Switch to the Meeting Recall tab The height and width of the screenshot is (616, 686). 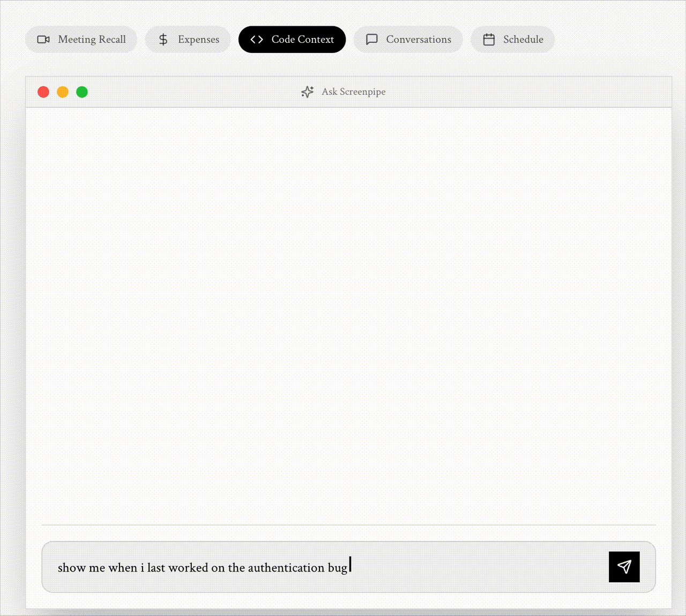click(x=81, y=39)
